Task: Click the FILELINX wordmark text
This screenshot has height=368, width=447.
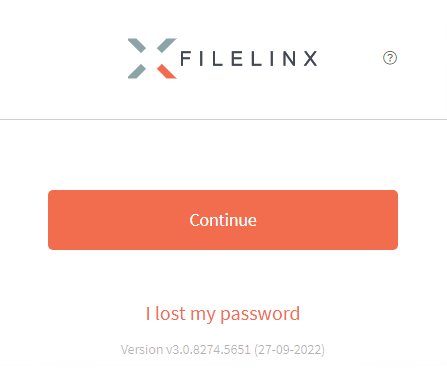Action: (249, 59)
